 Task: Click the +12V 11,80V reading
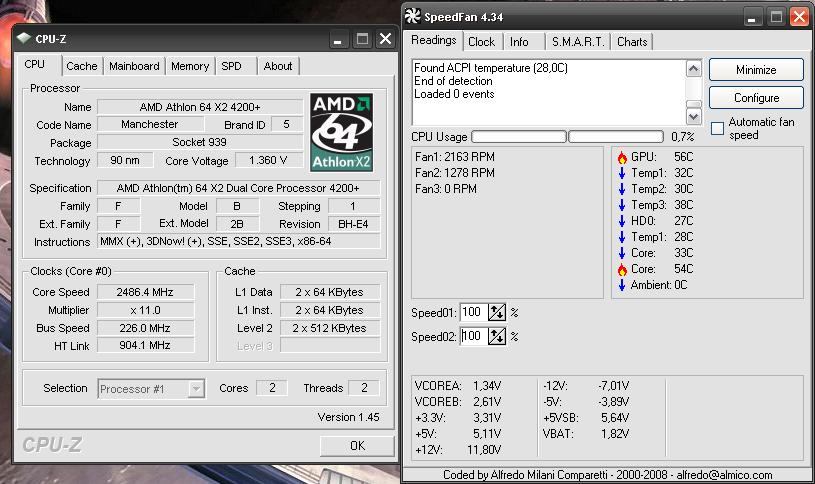pos(458,450)
